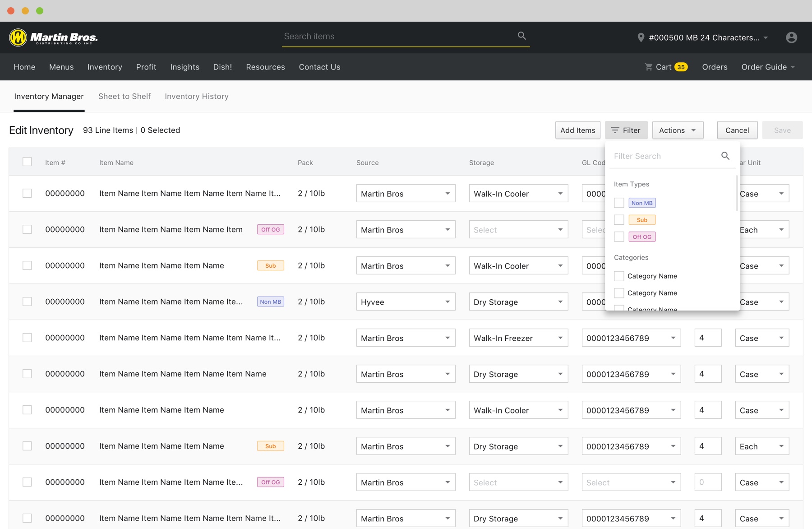Click the location pin icon
Screen dimensions: 812x529
tap(641, 38)
